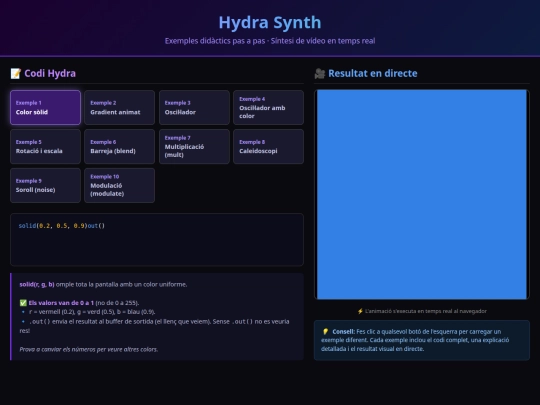Screen dimensions: 540x405
Task: Open Exemple 3 Oscil·lador
Action: [x=194, y=107]
